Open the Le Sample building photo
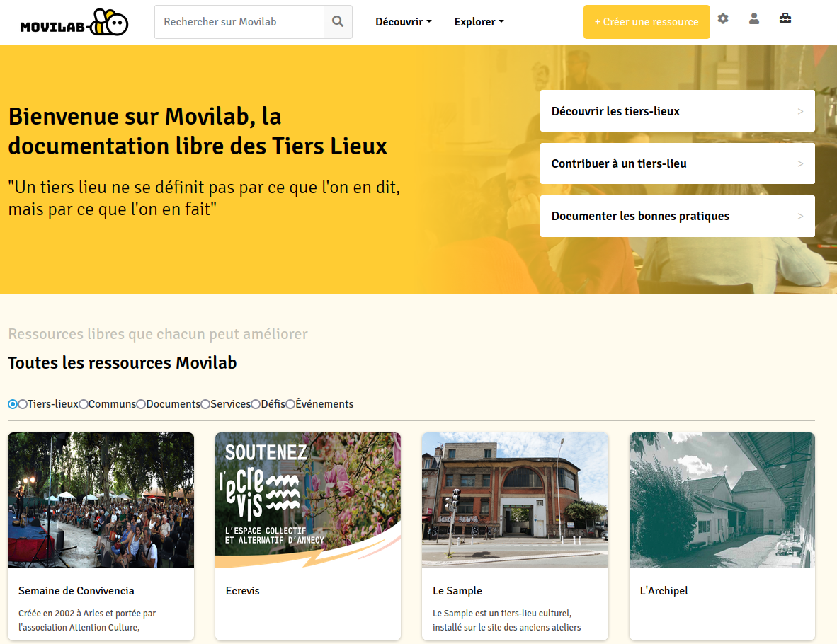 (x=515, y=500)
